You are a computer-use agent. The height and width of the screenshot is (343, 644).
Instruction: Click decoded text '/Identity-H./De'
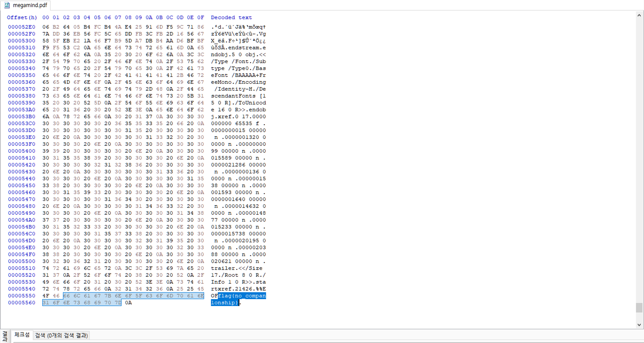click(240, 89)
